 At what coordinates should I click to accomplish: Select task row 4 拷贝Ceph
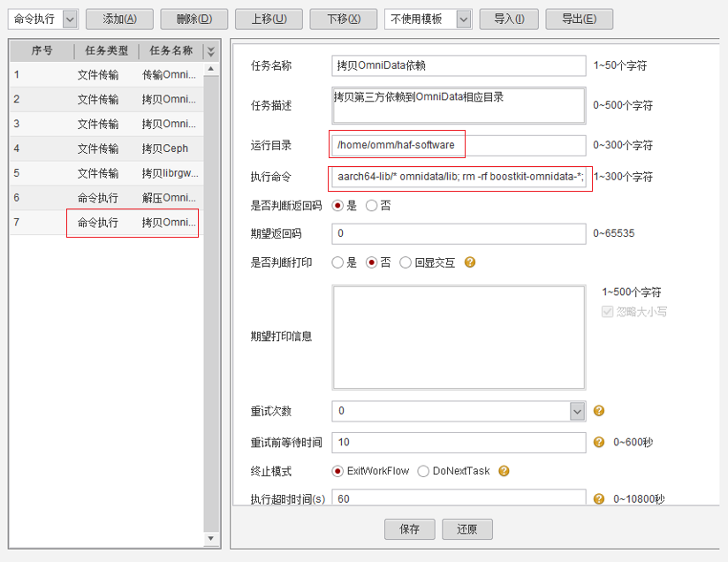107,148
